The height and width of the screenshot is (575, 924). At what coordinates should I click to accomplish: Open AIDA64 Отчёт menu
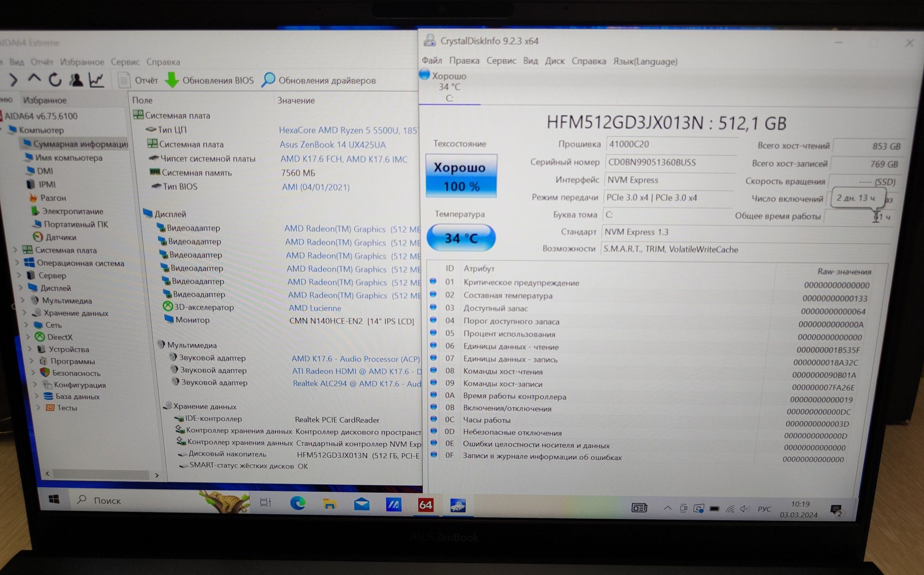tap(42, 62)
